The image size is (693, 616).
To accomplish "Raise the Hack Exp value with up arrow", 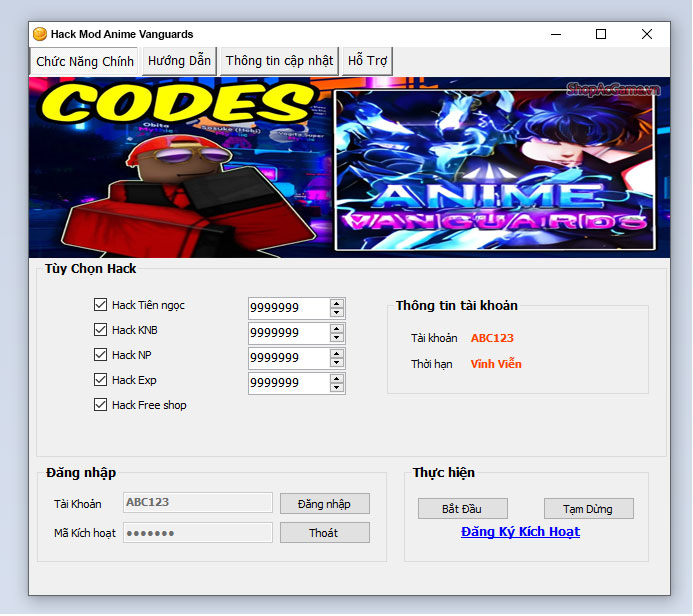I will [x=337, y=379].
